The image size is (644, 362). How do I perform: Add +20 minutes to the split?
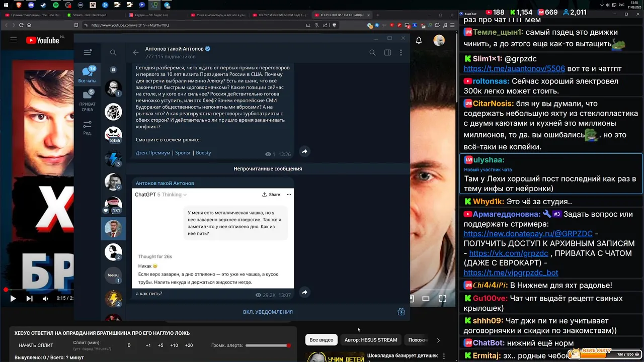click(x=189, y=345)
